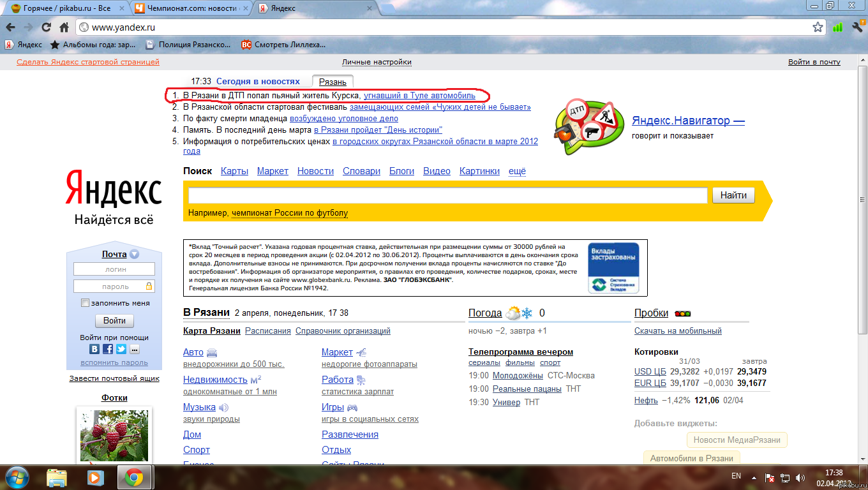Open the Альбомы года bookmark
Image resolution: width=868 pixels, height=490 pixels.
[93, 45]
